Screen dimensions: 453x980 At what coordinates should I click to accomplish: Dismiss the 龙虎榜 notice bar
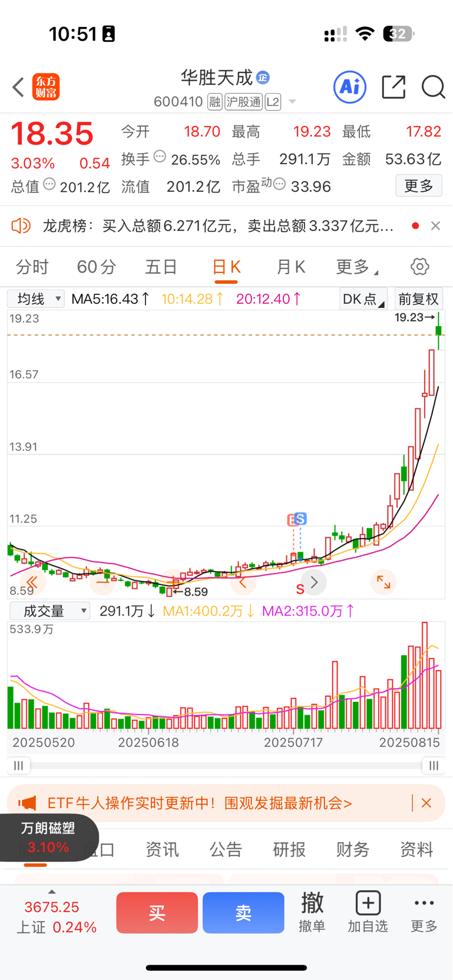pyautogui.click(x=435, y=225)
